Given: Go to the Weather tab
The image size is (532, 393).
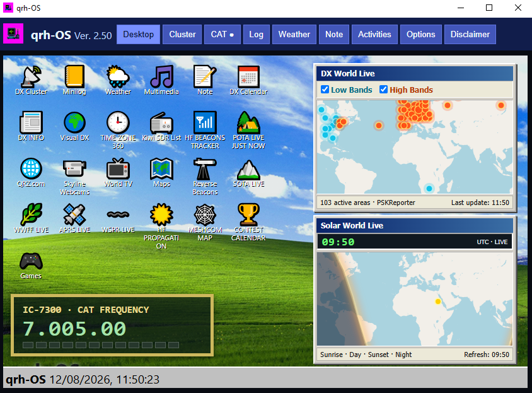Looking at the screenshot, I should point(294,34).
